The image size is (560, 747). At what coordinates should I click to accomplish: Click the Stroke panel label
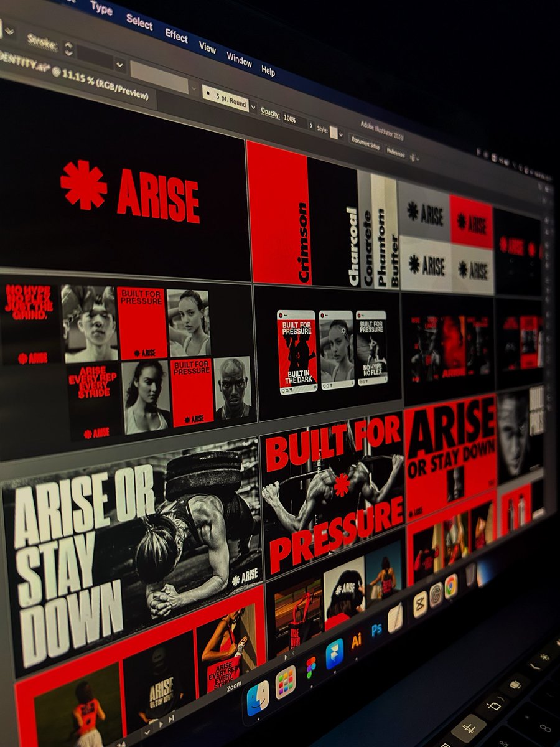tap(42, 42)
